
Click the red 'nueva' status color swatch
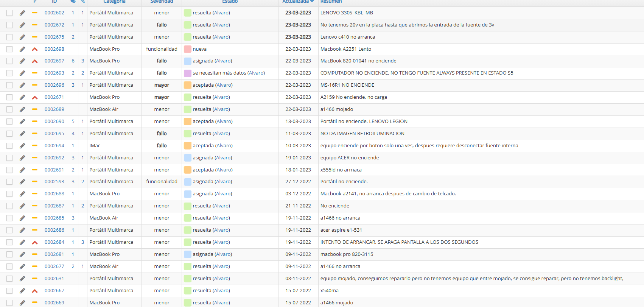tap(187, 49)
